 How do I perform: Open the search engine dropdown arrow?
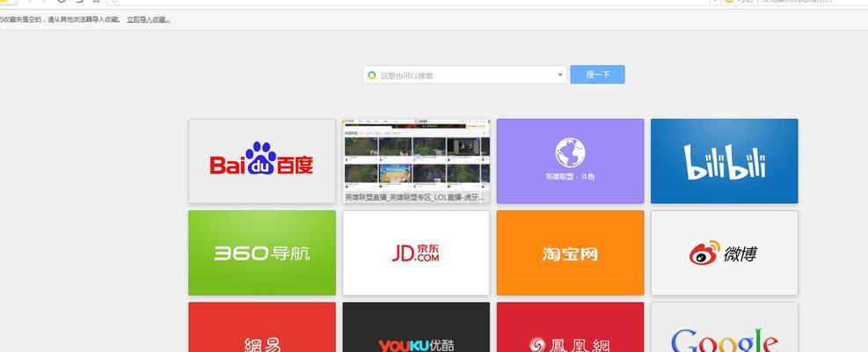559,75
